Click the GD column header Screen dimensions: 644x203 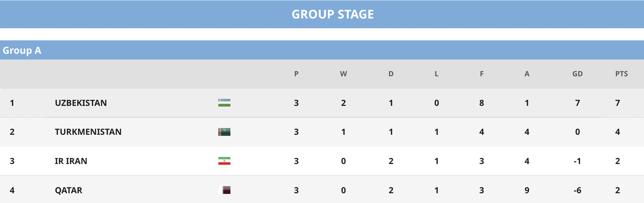(x=577, y=74)
